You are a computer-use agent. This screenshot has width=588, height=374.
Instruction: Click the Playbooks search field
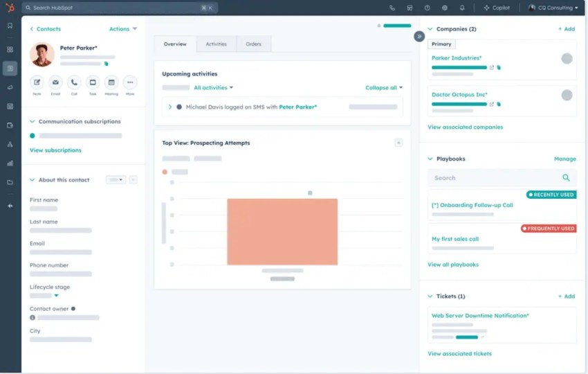502,177
